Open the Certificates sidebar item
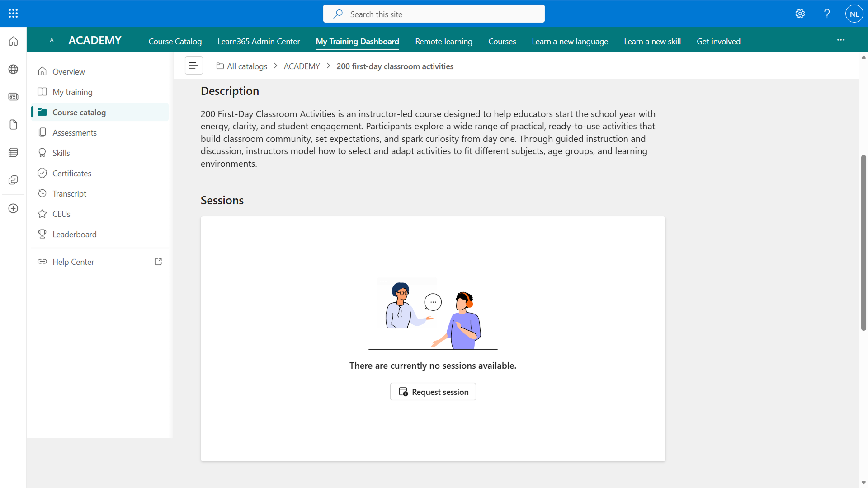This screenshot has width=868, height=488. point(71,174)
